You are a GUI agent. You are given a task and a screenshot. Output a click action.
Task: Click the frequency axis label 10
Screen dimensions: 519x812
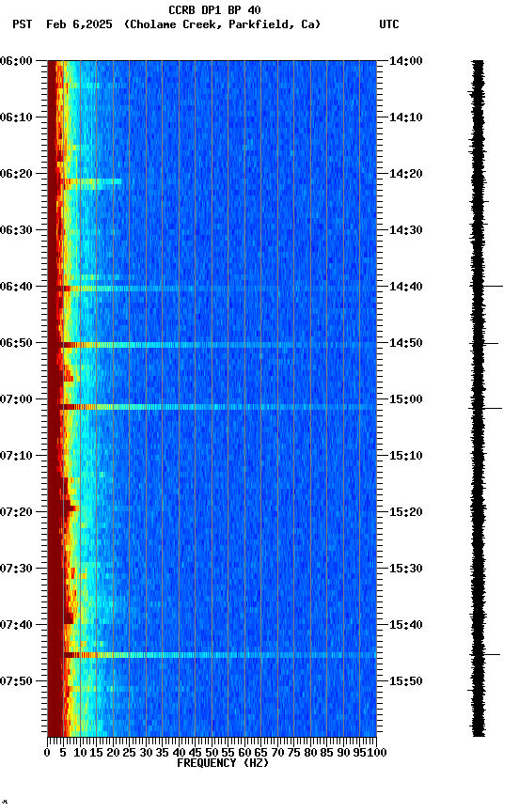click(x=80, y=753)
